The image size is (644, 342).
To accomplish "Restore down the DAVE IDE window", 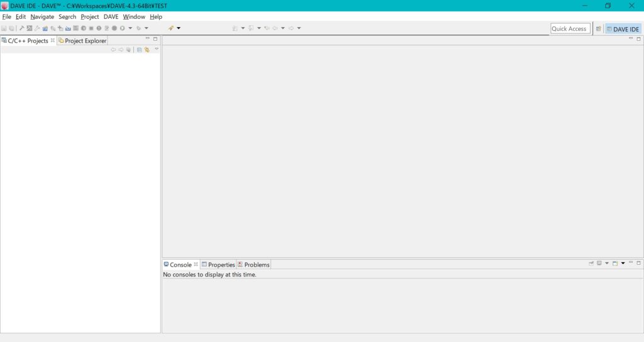I will [x=608, y=6].
